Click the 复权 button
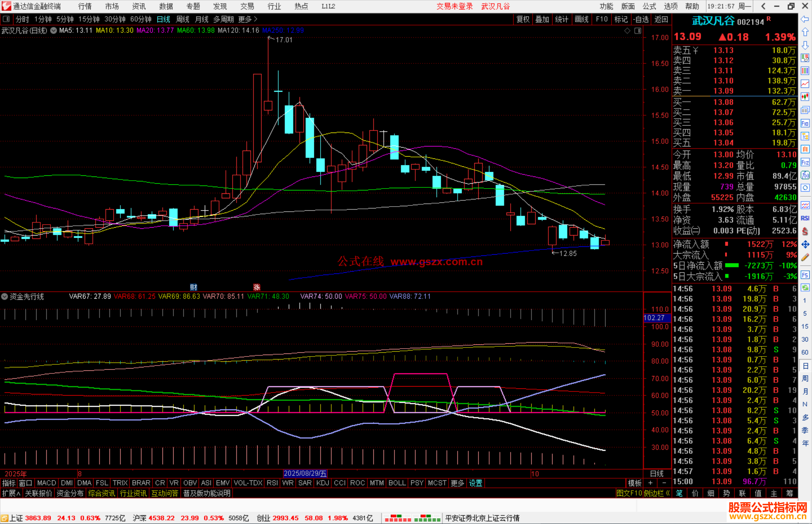Image resolution: width=812 pixels, height=524 pixels. point(523,19)
